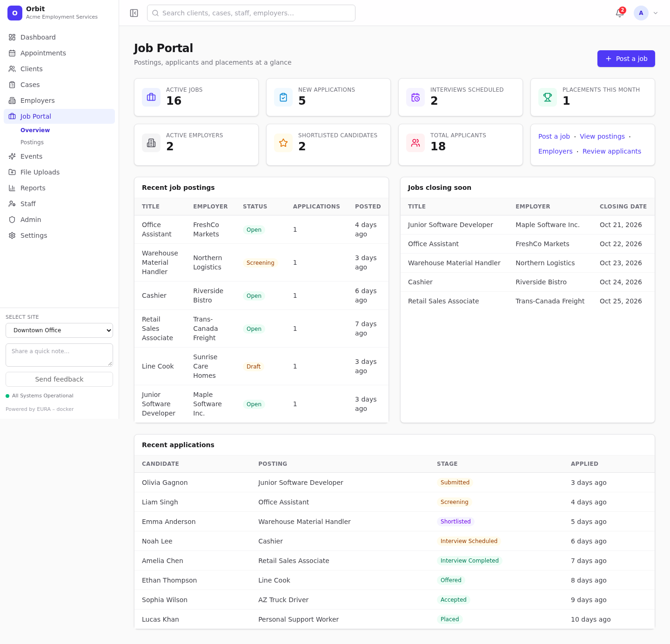670x644 pixels.
Task: Expand the user account menu chevron
Action: pyautogui.click(x=656, y=13)
